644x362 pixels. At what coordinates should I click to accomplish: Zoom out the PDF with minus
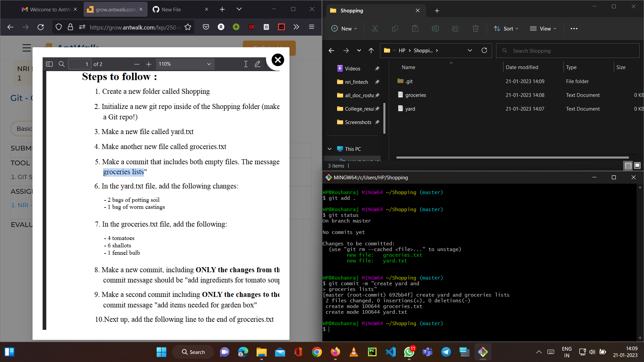pos(137,64)
